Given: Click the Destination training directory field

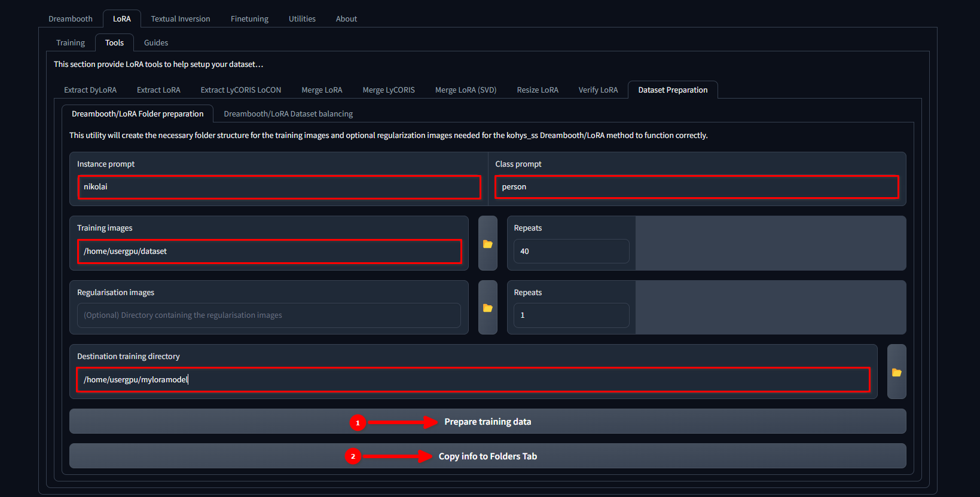Looking at the screenshot, I should (x=474, y=379).
